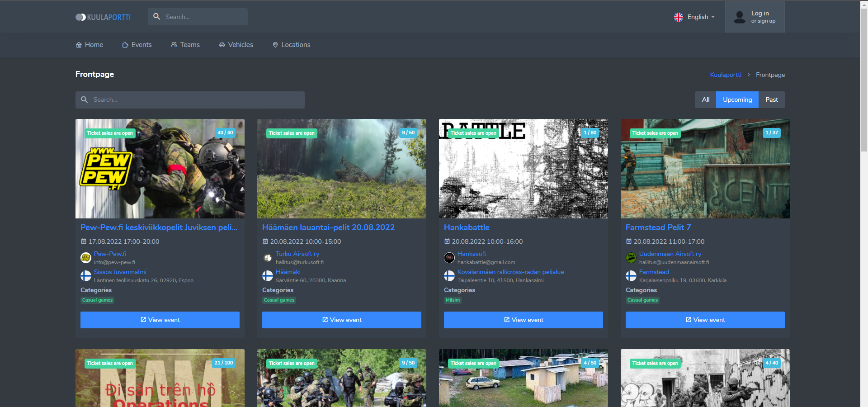Open Teams navigation item
Screen dimensions: 868x407
185,45
